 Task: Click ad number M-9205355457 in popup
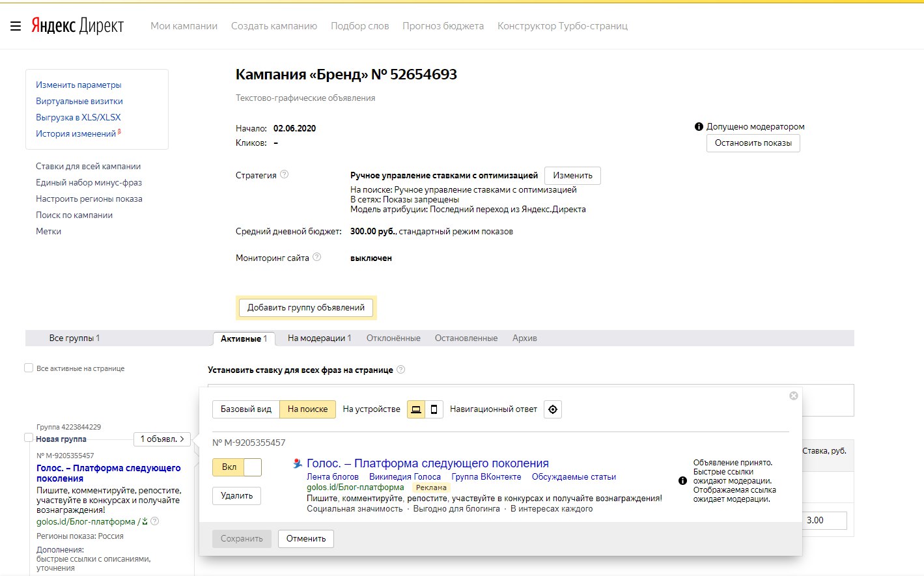(x=249, y=443)
